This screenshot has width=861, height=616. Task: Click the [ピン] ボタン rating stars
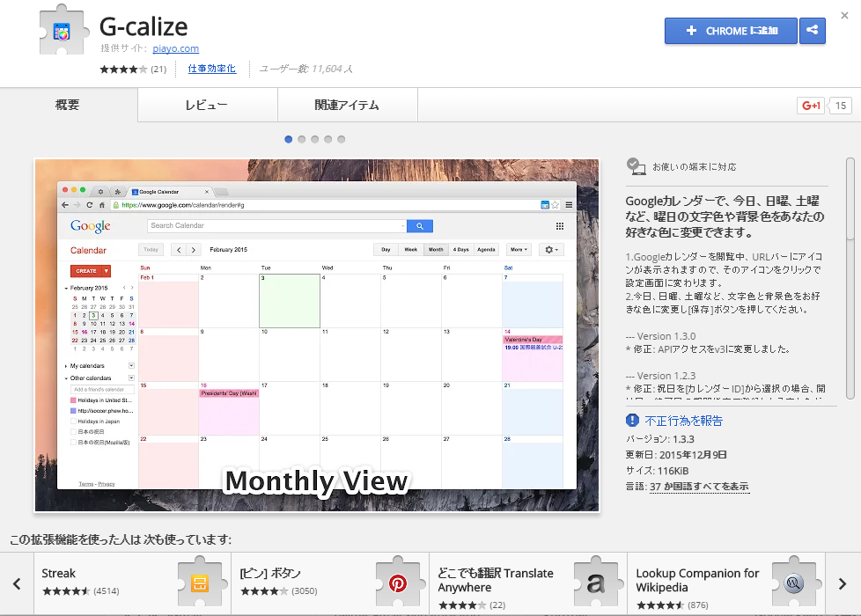[264, 591]
